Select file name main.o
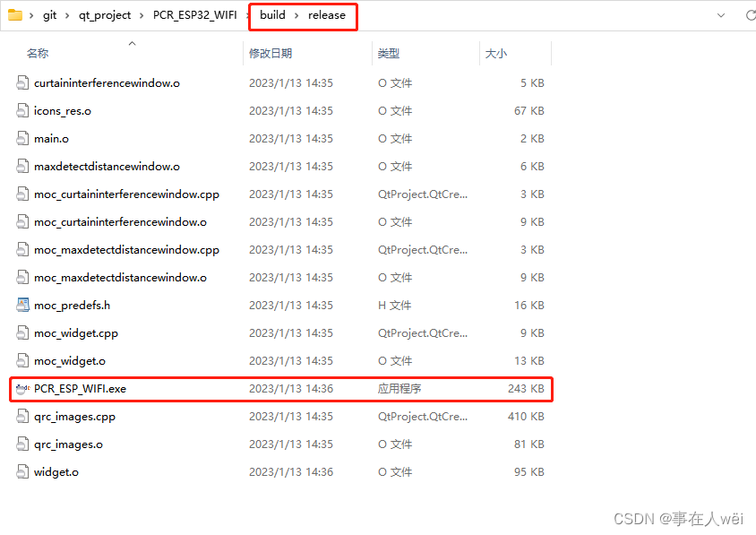 pos(51,138)
